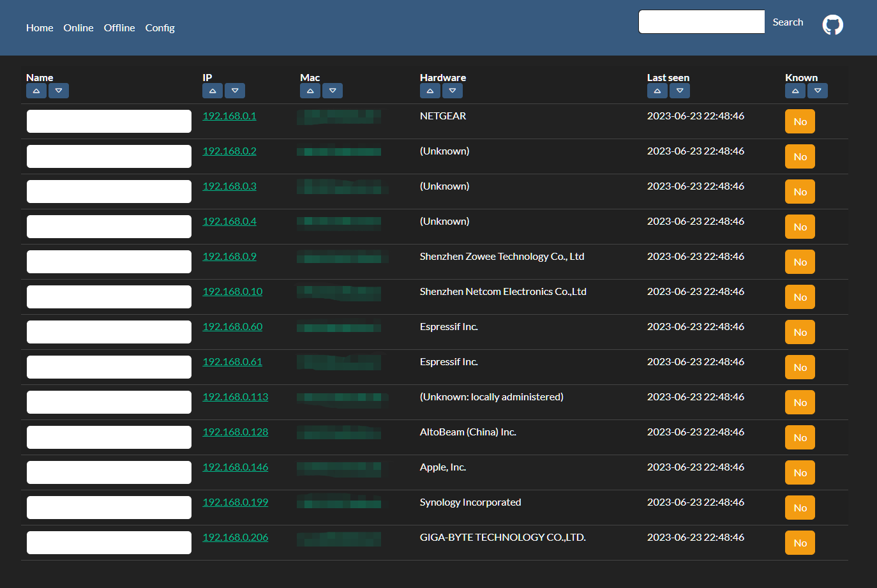Image resolution: width=877 pixels, height=588 pixels.
Task: Open device 192.168.0.1 link
Action: click(229, 116)
